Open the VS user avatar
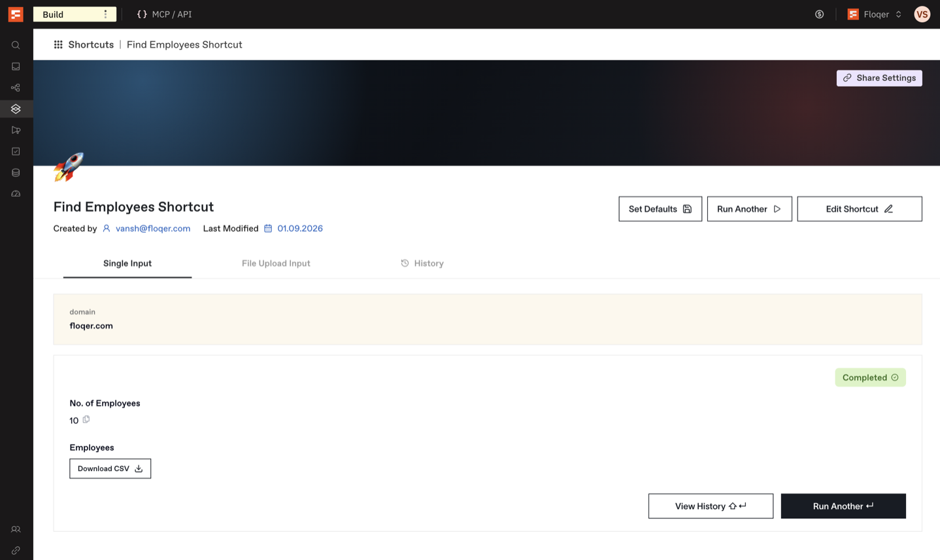This screenshot has height=560, width=940. click(922, 14)
